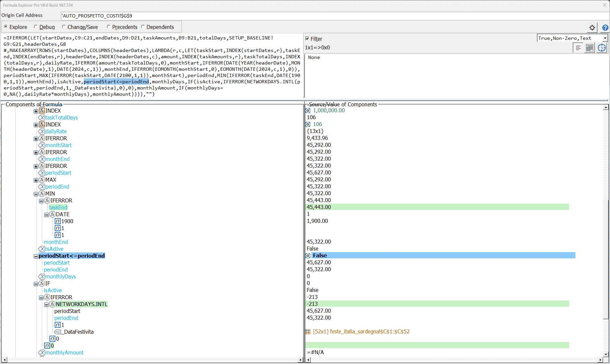The height and width of the screenshot is (364, 610).
Task: Close the Formula Explorer Pro window
Action: [x=604, y=5]
